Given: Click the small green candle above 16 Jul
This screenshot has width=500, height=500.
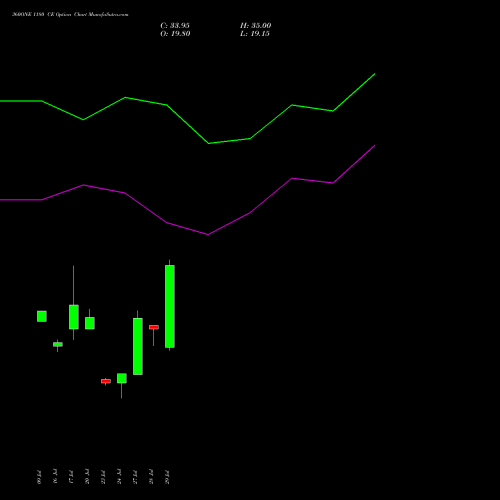Looking at the screenshot, I should point(58,344).
